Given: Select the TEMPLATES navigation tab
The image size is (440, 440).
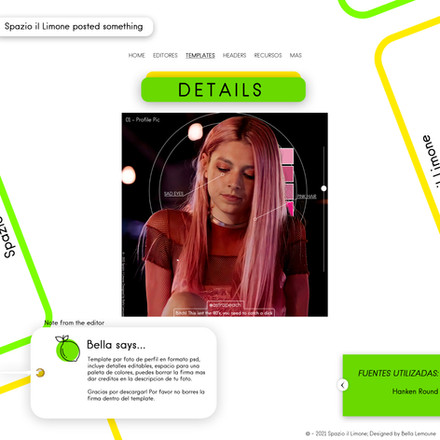Looking at the screenshot, I should pyautogui.click(x=200, y=55).
